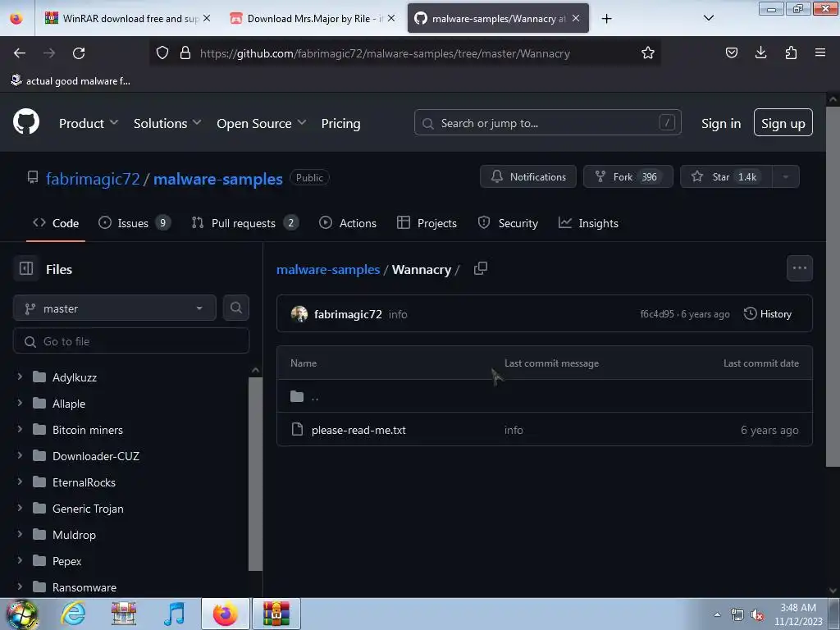Open the Pocket save icon
The image size is (840, 630).
pos(731,52)
